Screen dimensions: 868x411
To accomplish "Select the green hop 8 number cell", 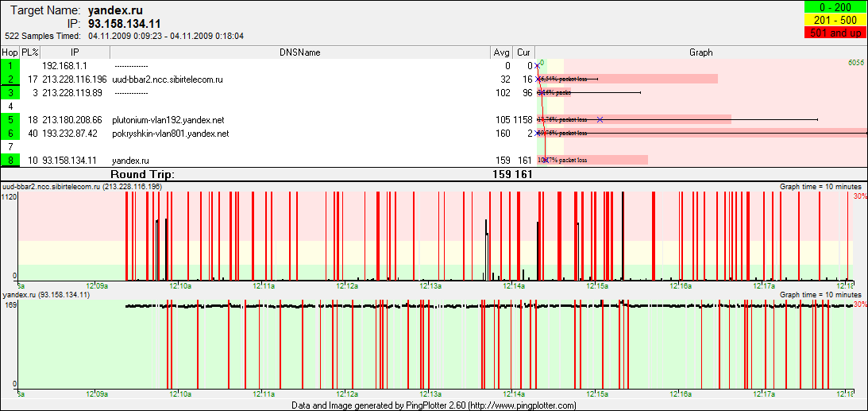I will pos(10,161).
